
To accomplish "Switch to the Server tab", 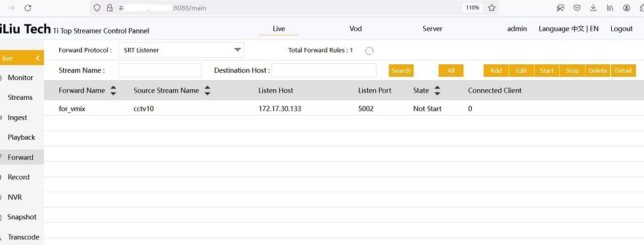I will pos(432,29).
